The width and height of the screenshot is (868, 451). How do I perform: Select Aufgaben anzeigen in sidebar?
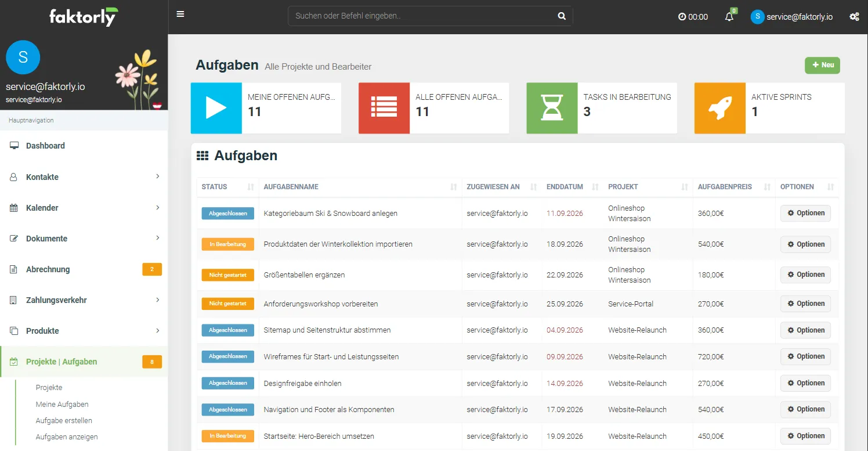point(67,437)
